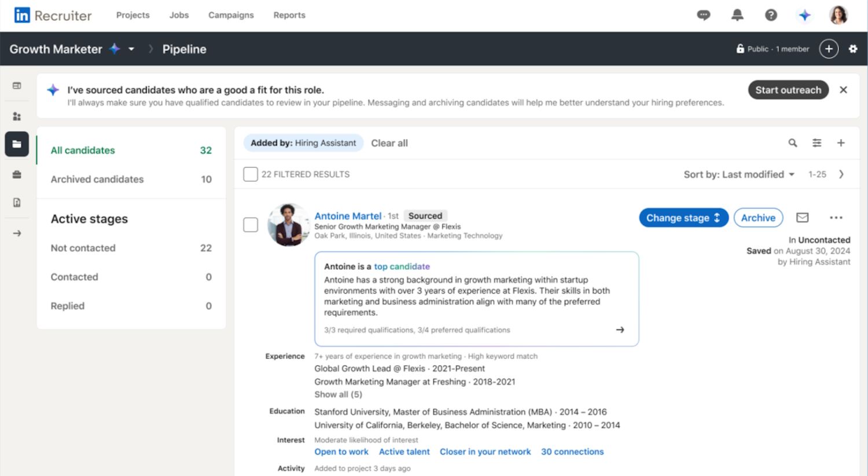Click the AI sparkle icon in top bar
This screenshot has height=476, width=868.
804,15
